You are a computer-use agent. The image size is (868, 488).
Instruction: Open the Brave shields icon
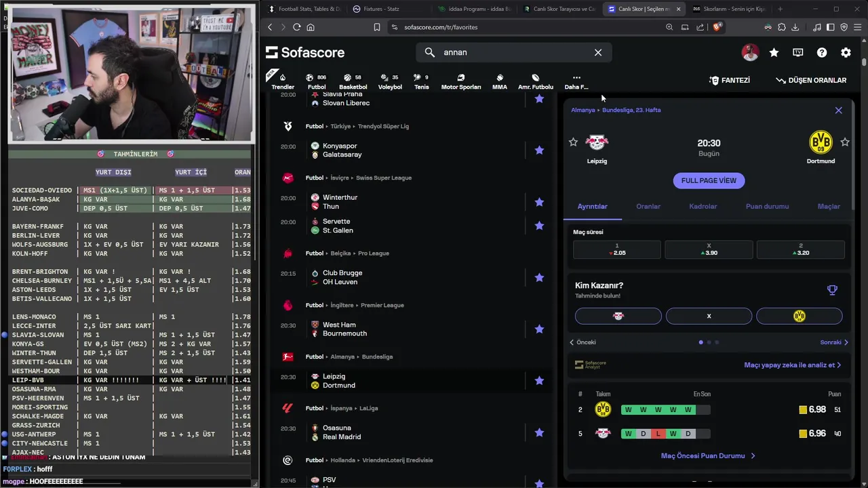point(717,27)
